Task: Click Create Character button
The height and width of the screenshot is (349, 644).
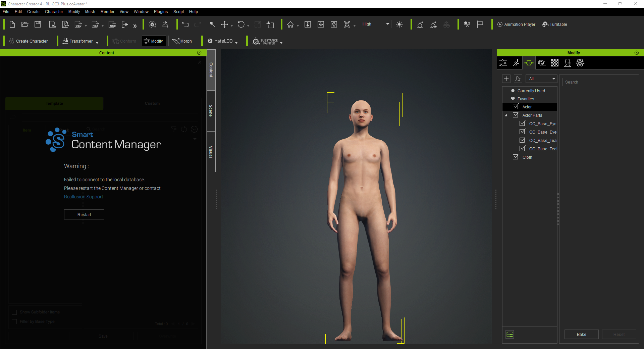Action: click(29, 41)
